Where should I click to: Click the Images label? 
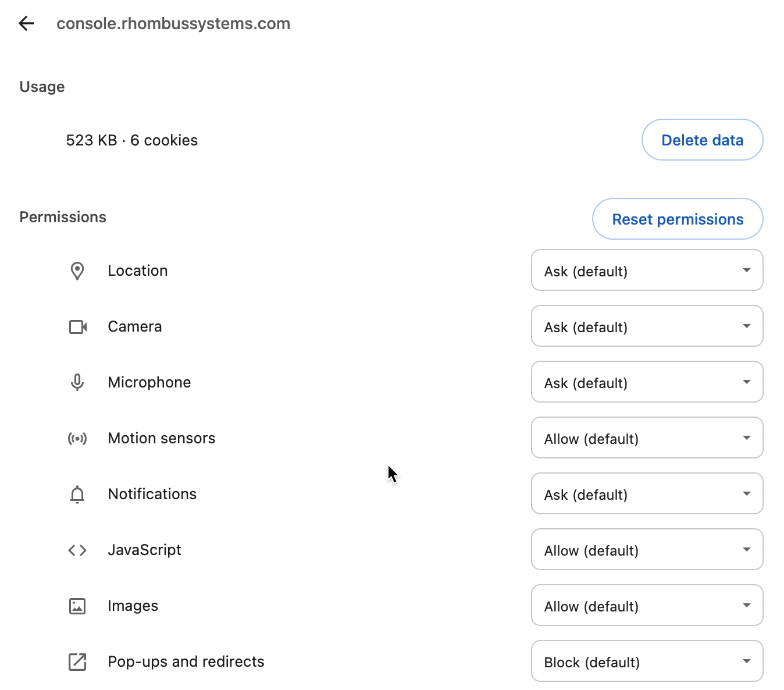133,606
